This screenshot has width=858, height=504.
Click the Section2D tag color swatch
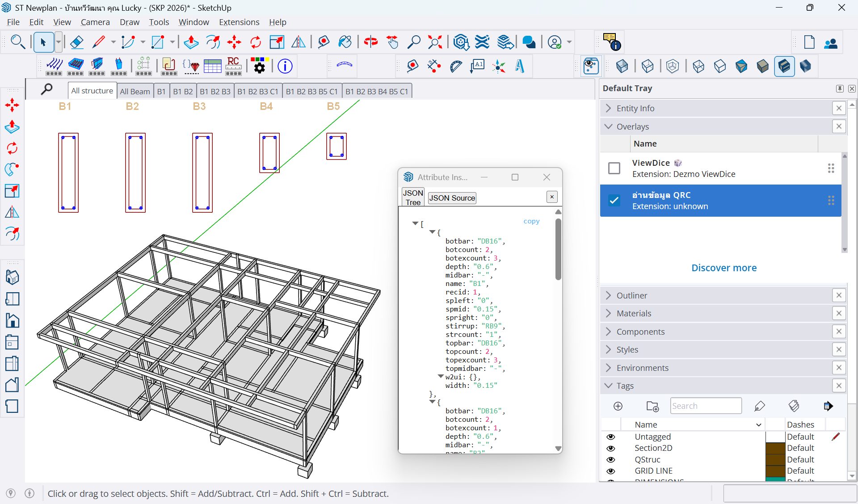pyautogui.click(x=775, y=448)
